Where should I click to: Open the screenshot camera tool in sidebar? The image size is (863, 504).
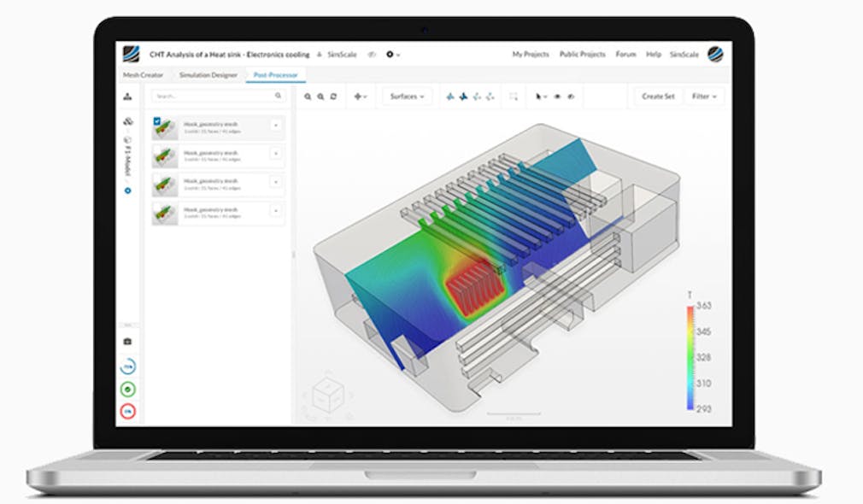pos(127,341)
